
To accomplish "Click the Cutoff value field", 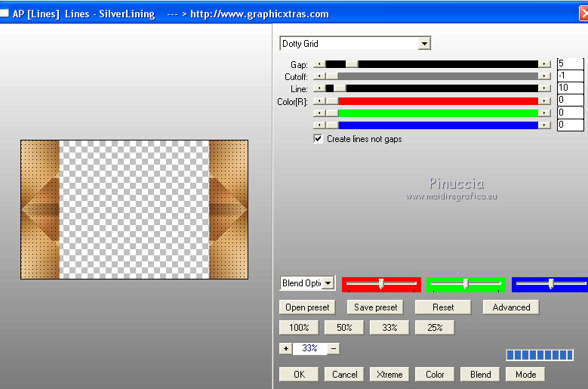I will [x=571, y=76].
